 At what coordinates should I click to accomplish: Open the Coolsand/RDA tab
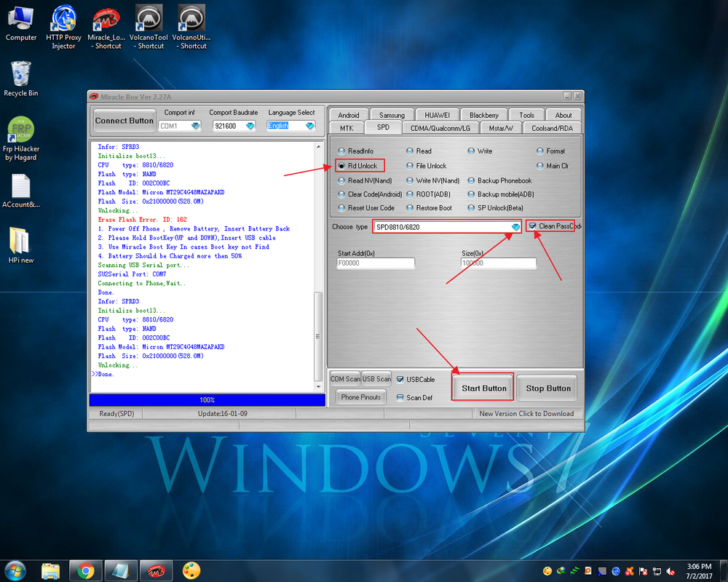pos(552,128)
